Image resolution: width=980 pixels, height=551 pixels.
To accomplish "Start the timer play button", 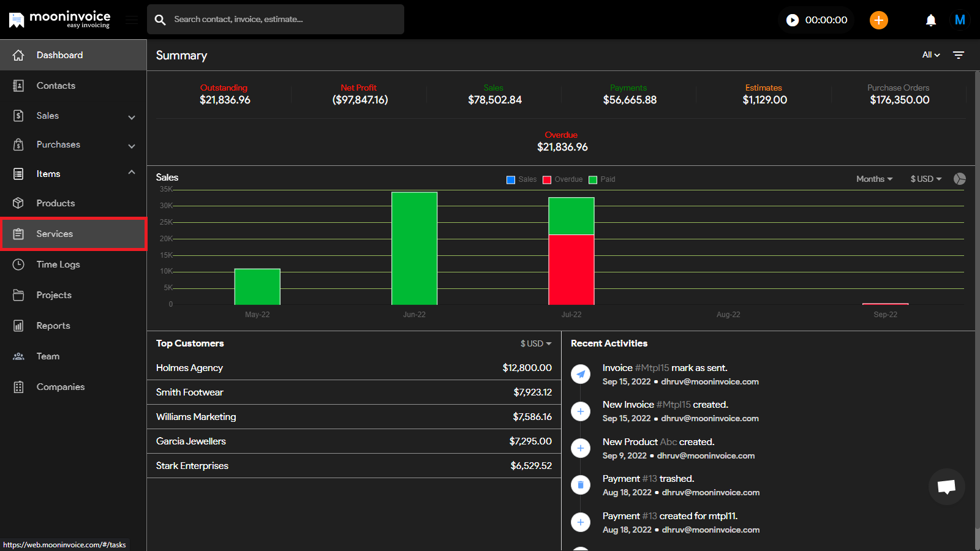I will click(793, 20).
